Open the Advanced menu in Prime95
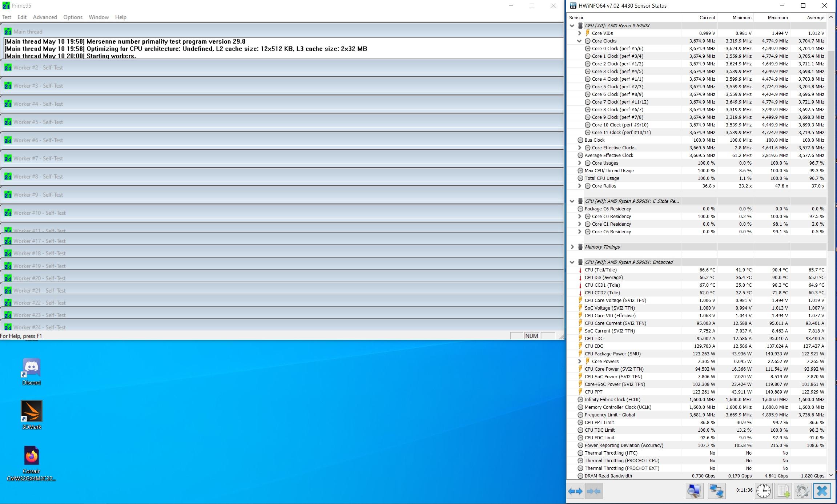 click(45, 17)
